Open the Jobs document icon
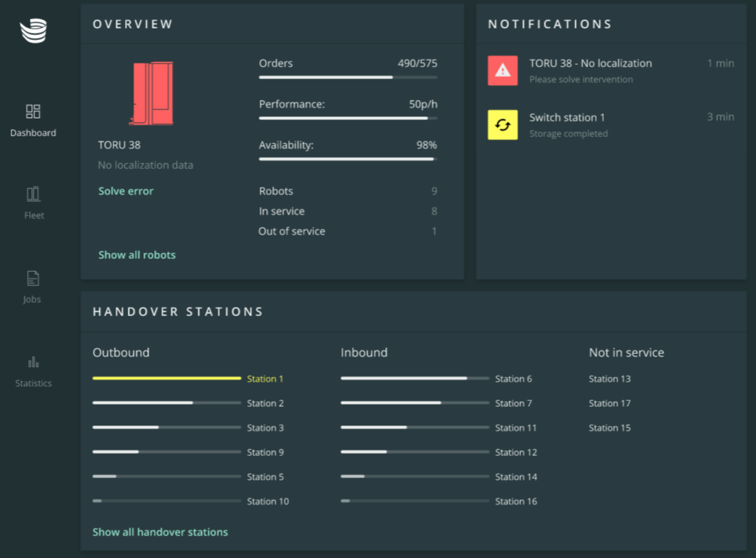 pyautogui.click(x=33, y=278)
